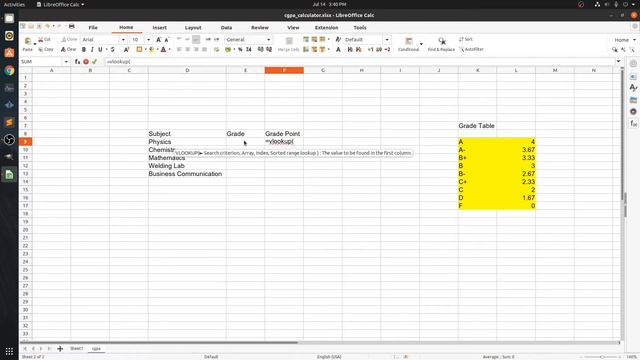Click the Sort button
Screen dimensions: 640x360
click(x=466, y=40)
